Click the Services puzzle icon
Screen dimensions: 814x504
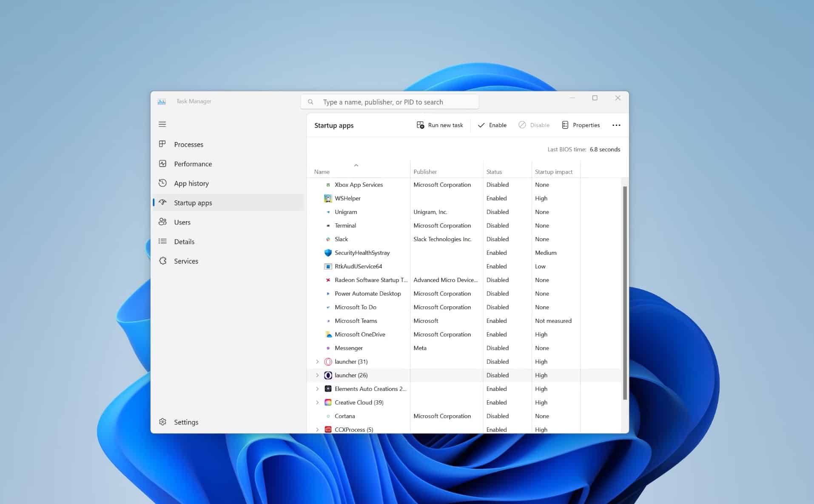pyautogui.click(x=162, y=261)
